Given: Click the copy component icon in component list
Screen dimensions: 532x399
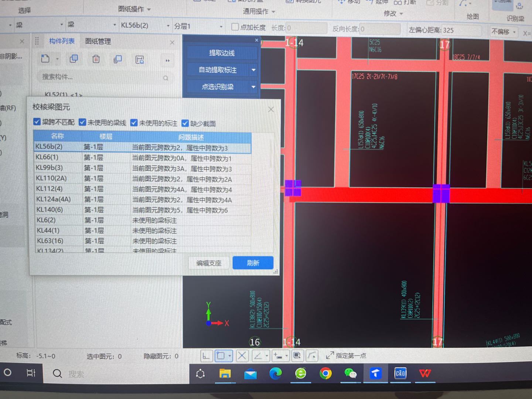Looking at the screenshot, I should 74,59.
